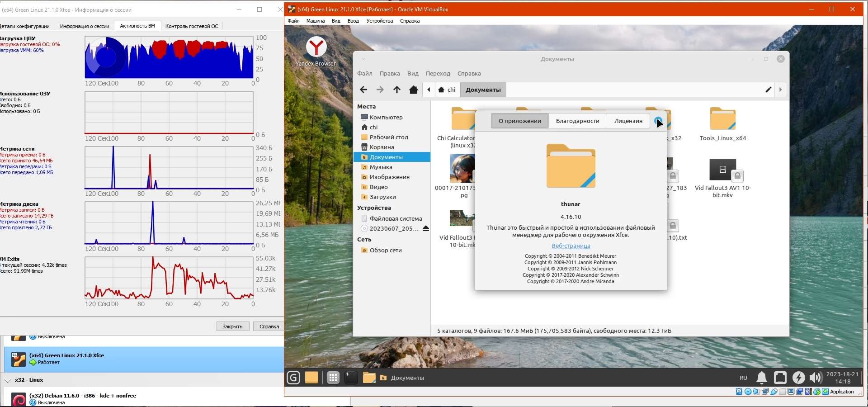Open the Переход menu in Thunar

[x=438, y=74]
